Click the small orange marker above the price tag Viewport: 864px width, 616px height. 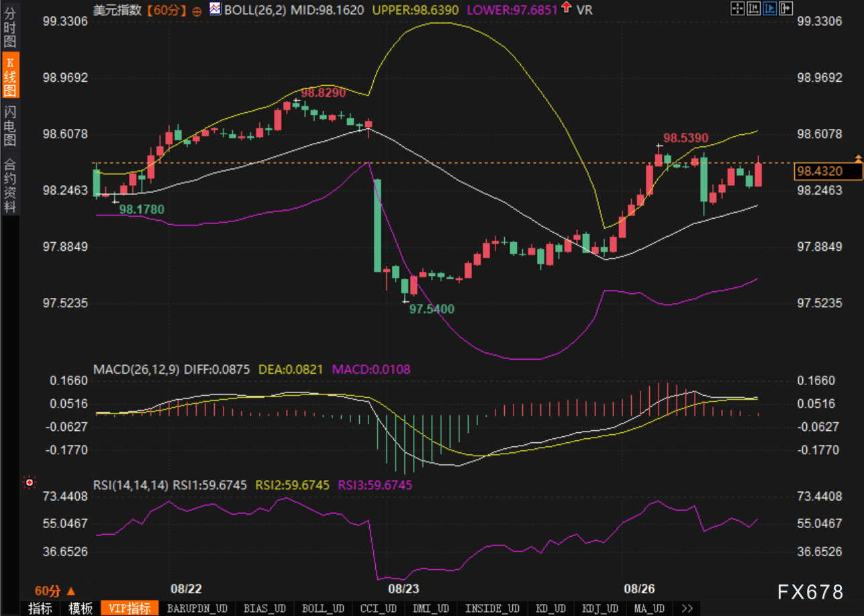(x=858, y=158)
